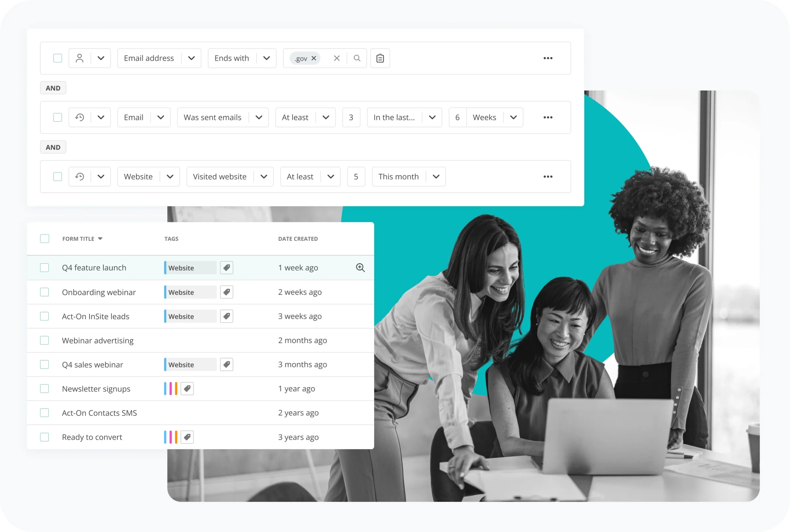This screenshot has height=532, width=790.
Task: Click the tag icon on Q4 feature launch row
Action: [x=227, y=268]
